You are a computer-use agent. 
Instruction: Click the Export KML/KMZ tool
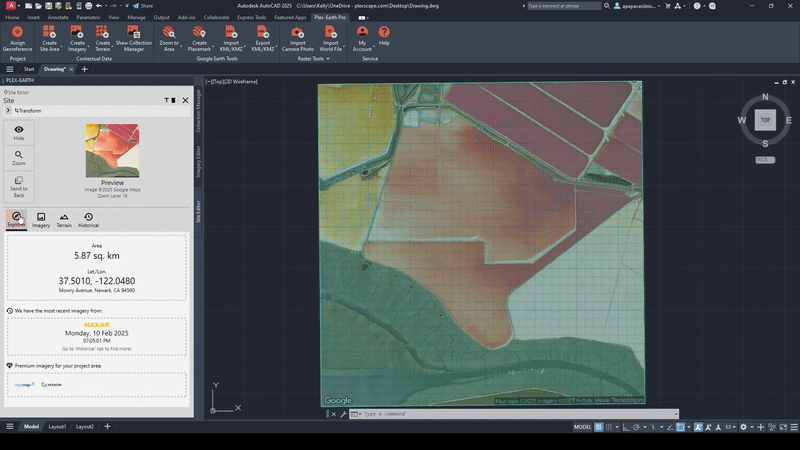(x=262, y=39)
